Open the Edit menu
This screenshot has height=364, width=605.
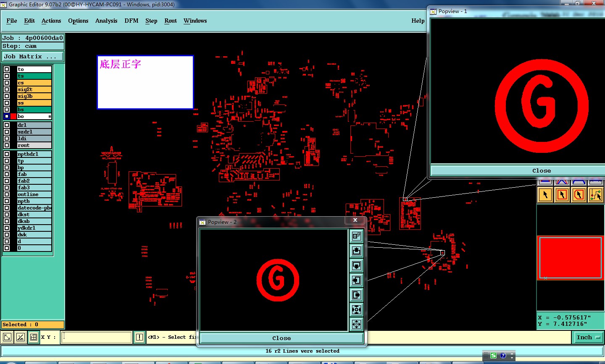(29, 21)
